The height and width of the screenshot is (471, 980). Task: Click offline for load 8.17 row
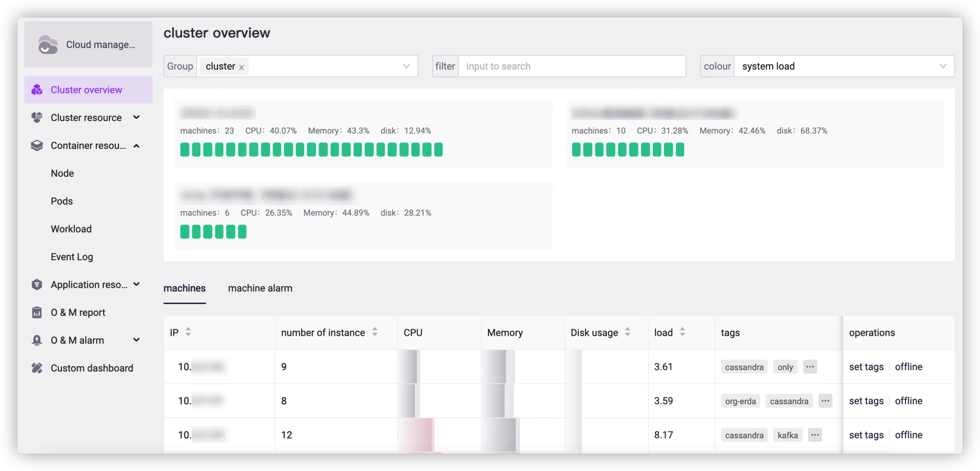coord(909,435)
